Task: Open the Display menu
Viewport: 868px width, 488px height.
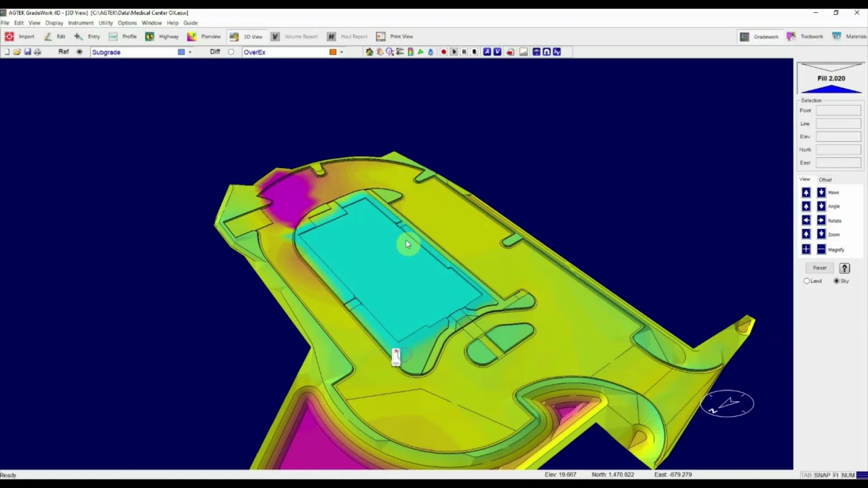Action: [x=54, y=23]
